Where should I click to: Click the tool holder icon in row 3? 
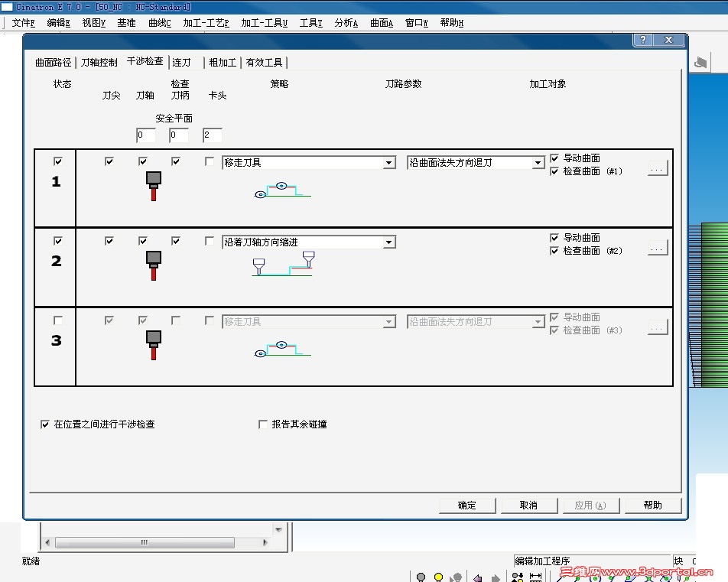154,345
